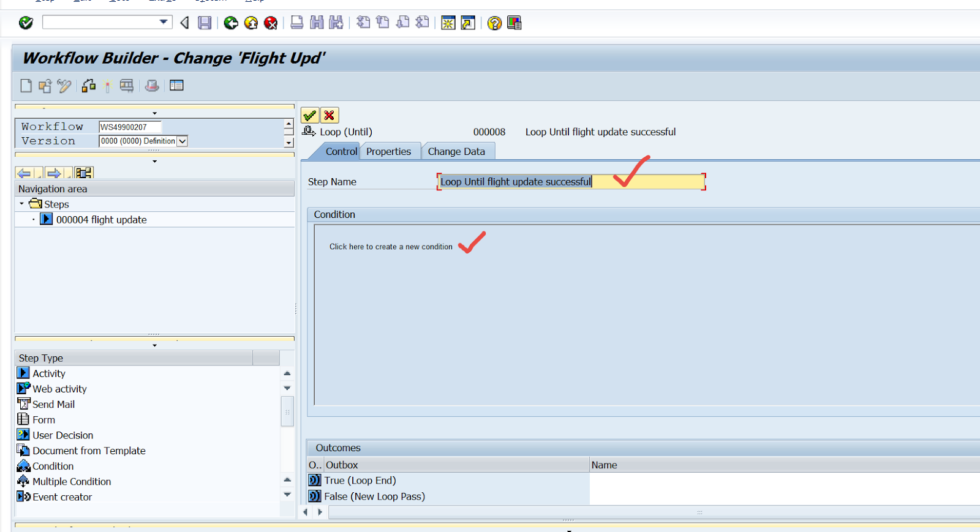Toggle Display/Change with the pencil icon
The height and width of the screenshot is (532, 980).
click(64, 86)
